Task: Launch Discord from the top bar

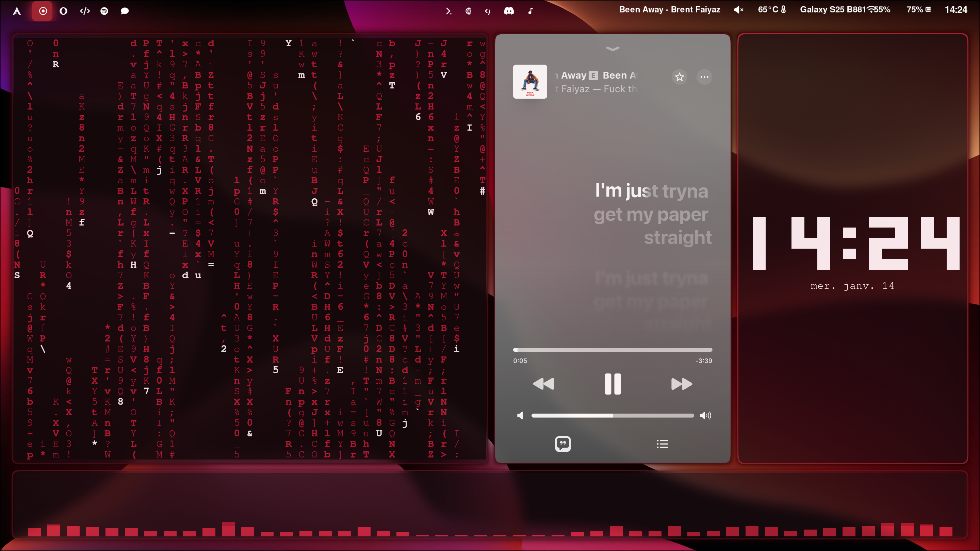Action: (509, 11)
